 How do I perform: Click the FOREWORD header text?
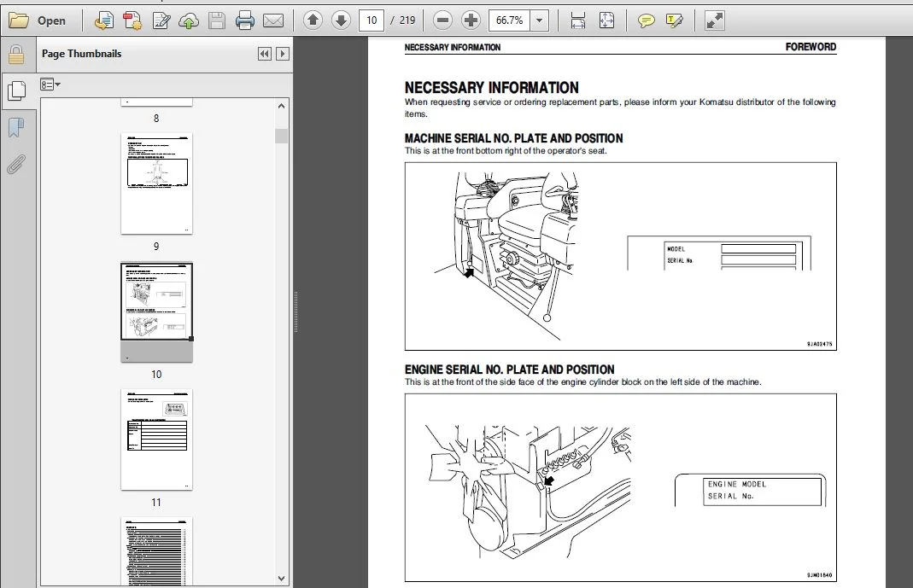[x=811, y=47]
